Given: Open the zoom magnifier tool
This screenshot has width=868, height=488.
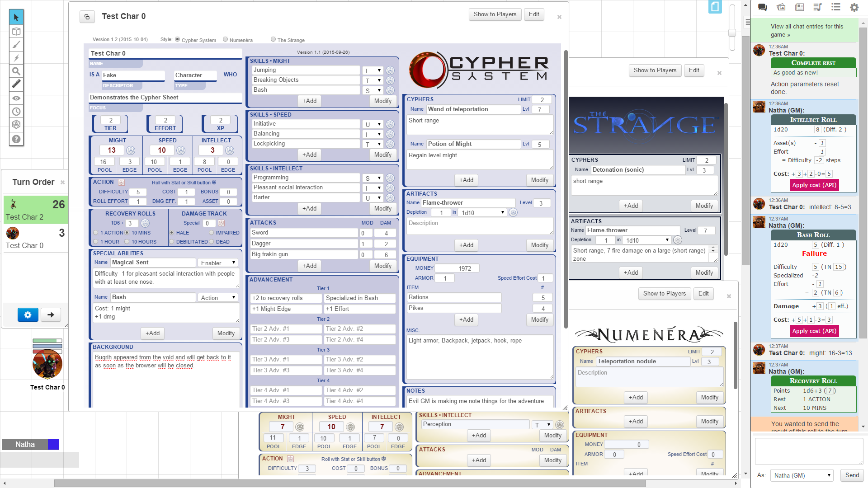Looking at the screenshot, I should click(x=16, y=71).
